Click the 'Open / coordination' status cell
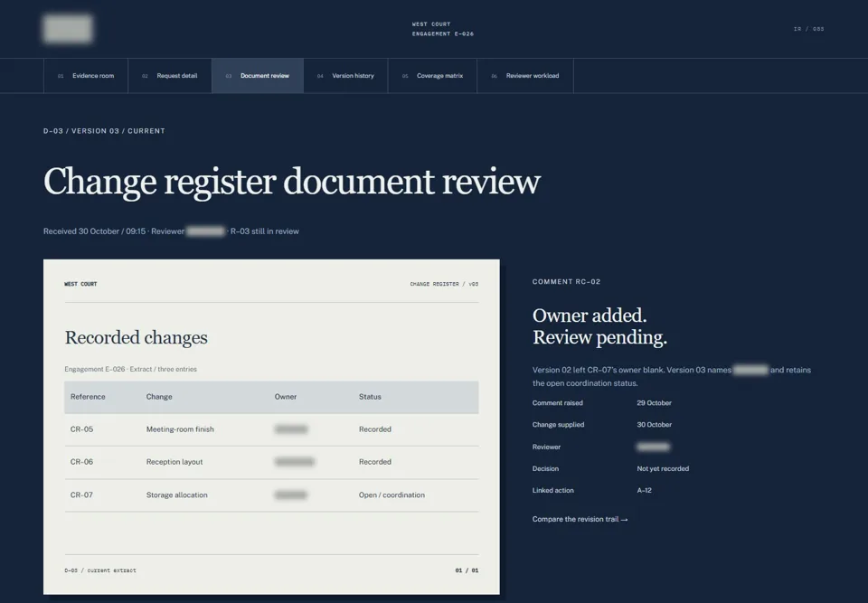 (392, 495)
